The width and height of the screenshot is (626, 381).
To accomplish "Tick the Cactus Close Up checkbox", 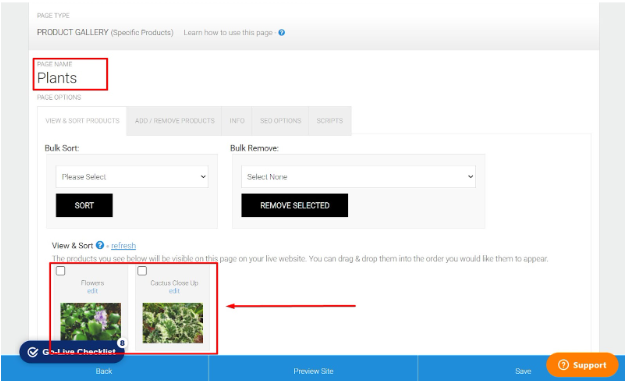I will [x=142, y=271].
